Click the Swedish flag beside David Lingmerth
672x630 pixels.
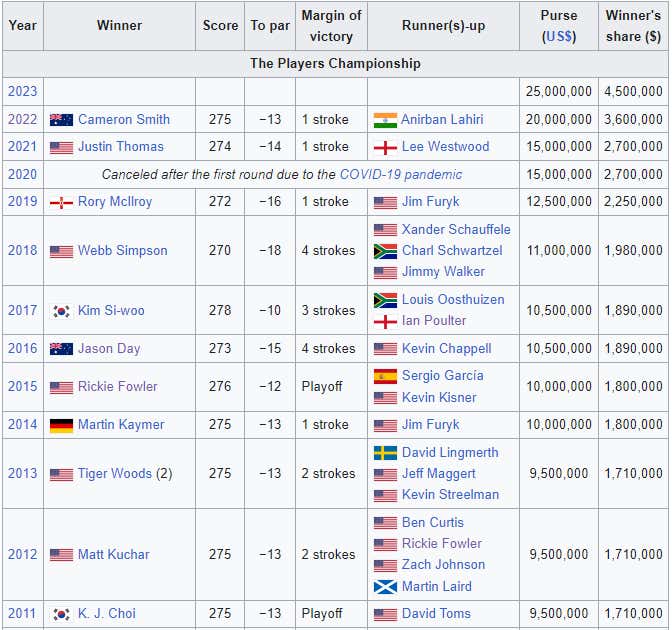coord(385,453)
